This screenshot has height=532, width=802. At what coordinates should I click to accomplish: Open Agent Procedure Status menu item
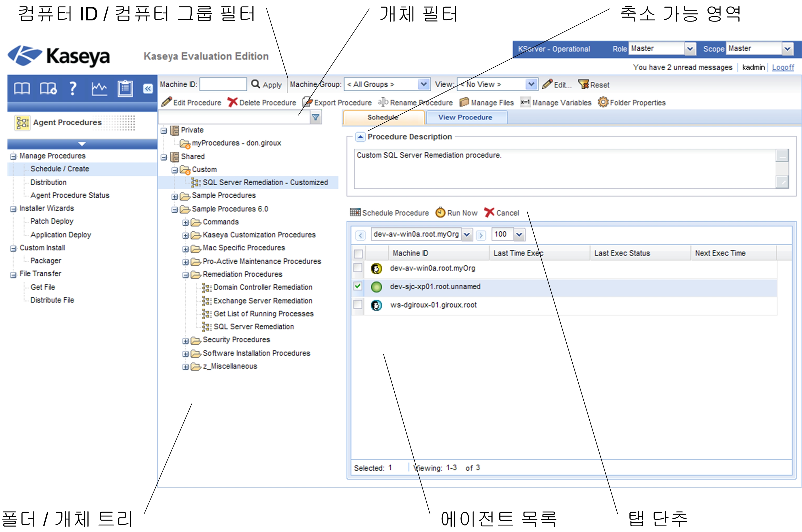point(70,195)
